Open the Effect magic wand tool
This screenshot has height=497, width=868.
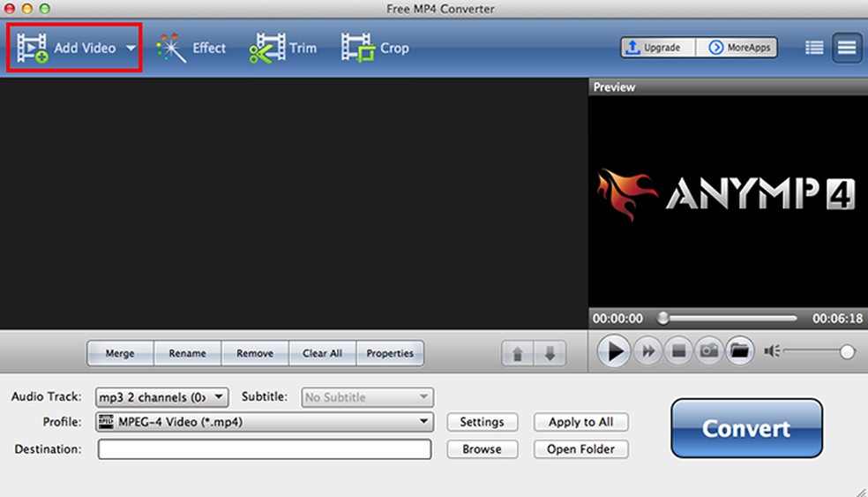coord(191,49)
